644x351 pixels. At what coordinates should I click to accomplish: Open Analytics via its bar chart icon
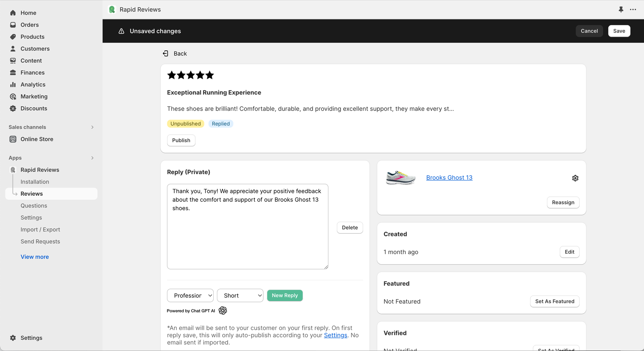[x=13, y=84]
